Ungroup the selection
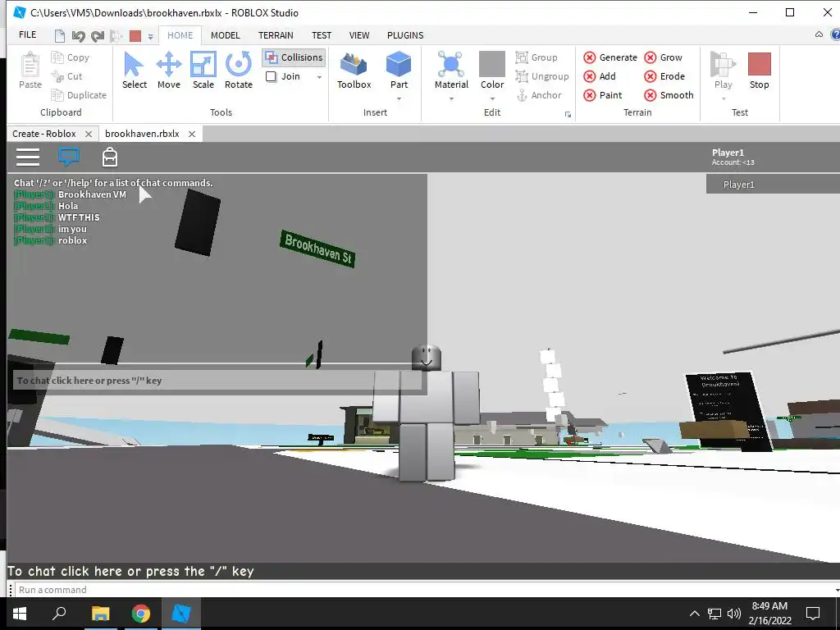The image size is (840, 630). [x=542, y=76]
